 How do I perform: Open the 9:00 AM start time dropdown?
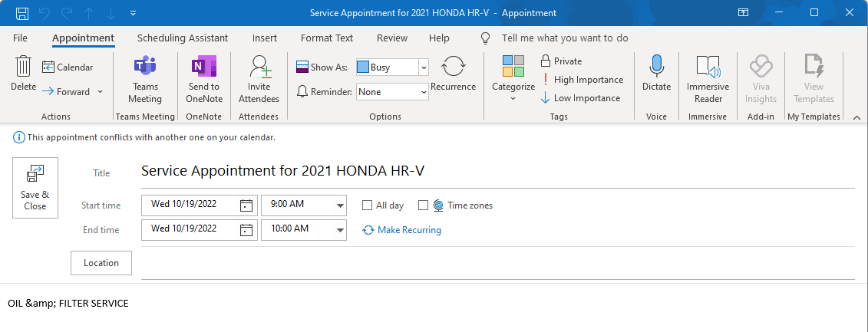[340, 205]
